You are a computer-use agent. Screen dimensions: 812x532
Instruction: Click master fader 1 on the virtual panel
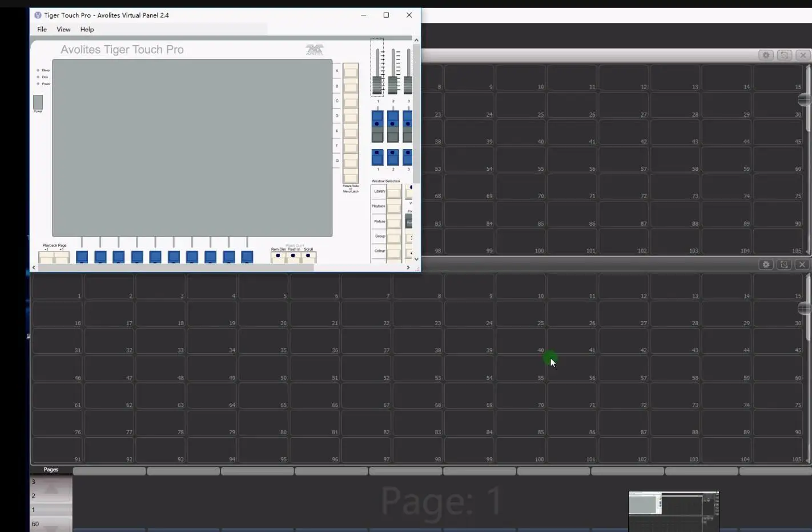point(377,86)
